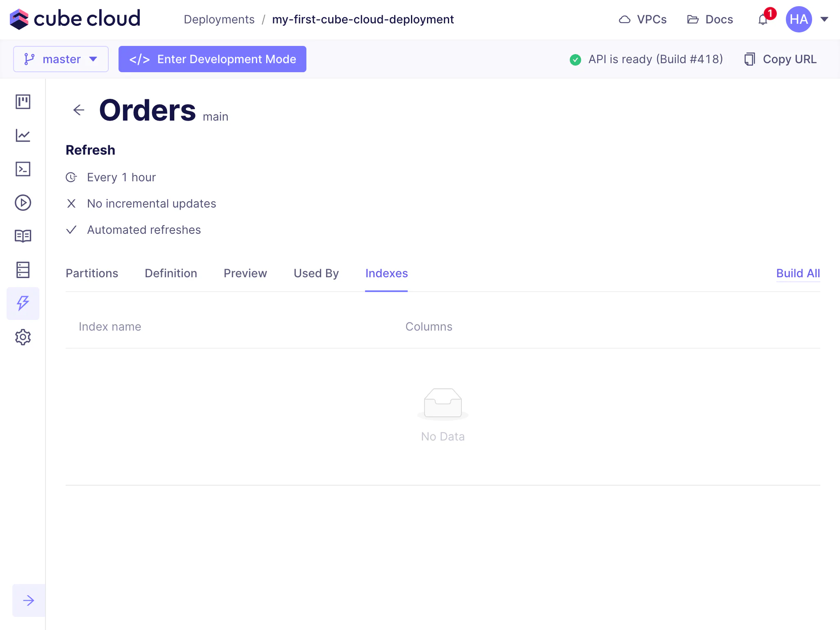Click Enter Development Mode button

212,59
